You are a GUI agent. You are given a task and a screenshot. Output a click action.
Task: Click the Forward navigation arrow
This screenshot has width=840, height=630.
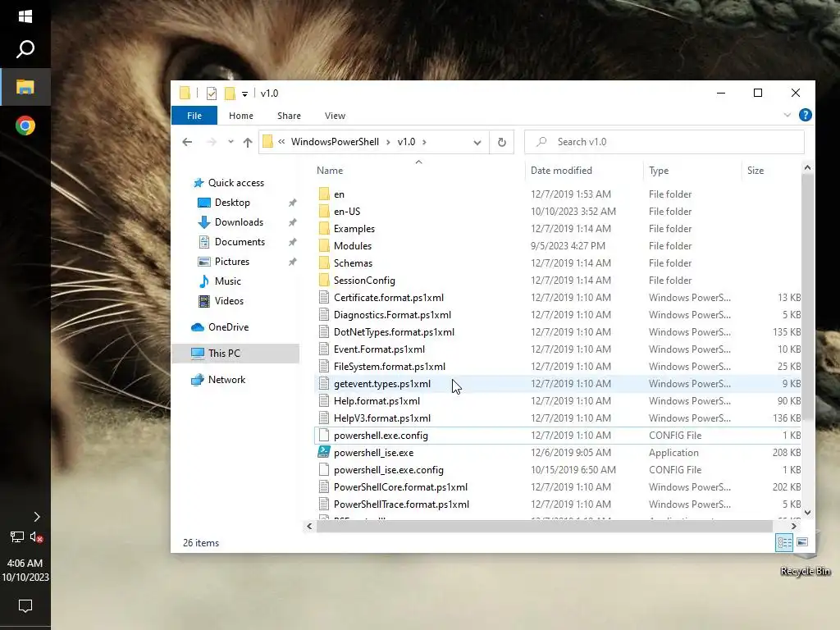[212, 142]
